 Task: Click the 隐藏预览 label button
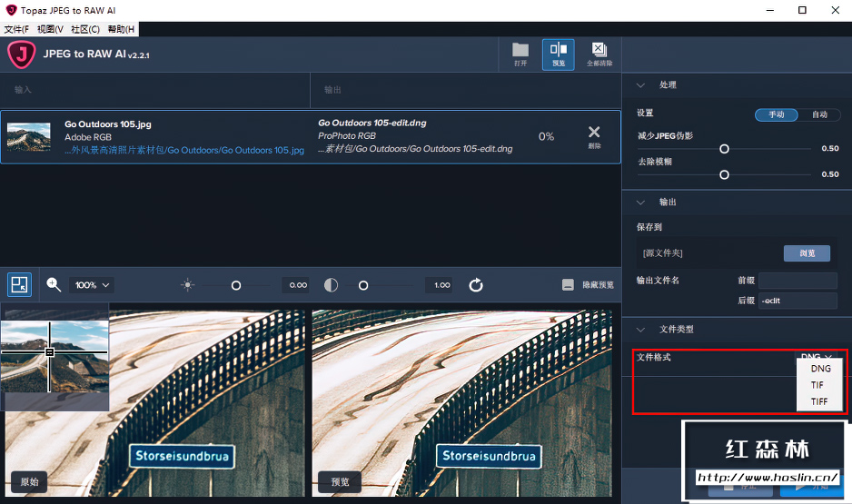coord(598,284)
